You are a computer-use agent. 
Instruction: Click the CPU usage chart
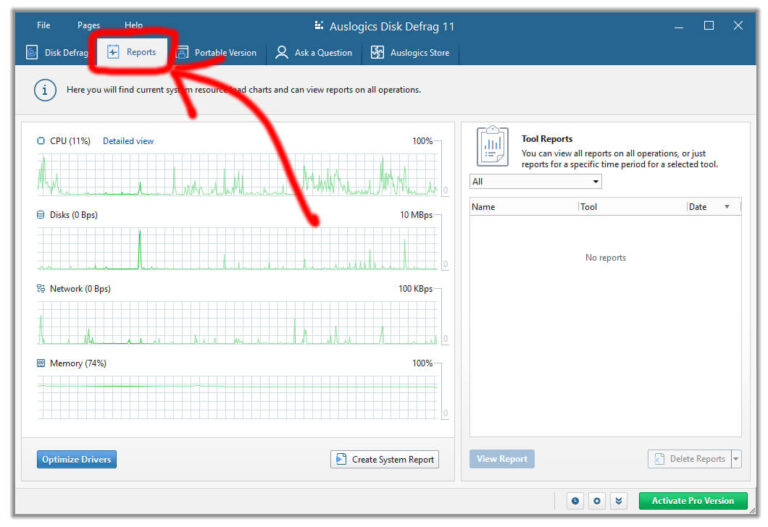click(238, 174)
